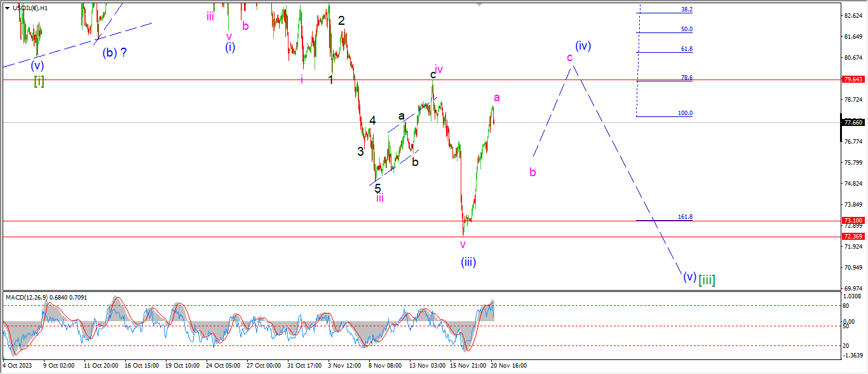Click the '(b) ?' wave annotation
The height and width of the screenshot is (374, 868).
114,53
